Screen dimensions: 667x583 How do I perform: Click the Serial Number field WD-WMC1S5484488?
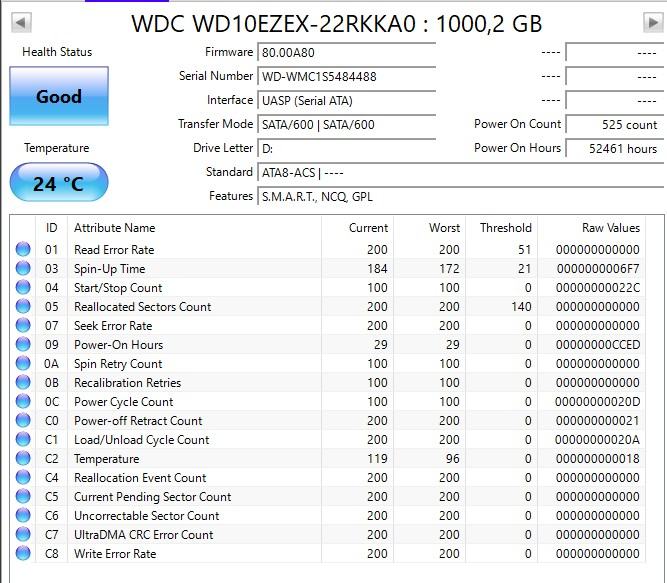pyautogui.click(x=347, y=77)
